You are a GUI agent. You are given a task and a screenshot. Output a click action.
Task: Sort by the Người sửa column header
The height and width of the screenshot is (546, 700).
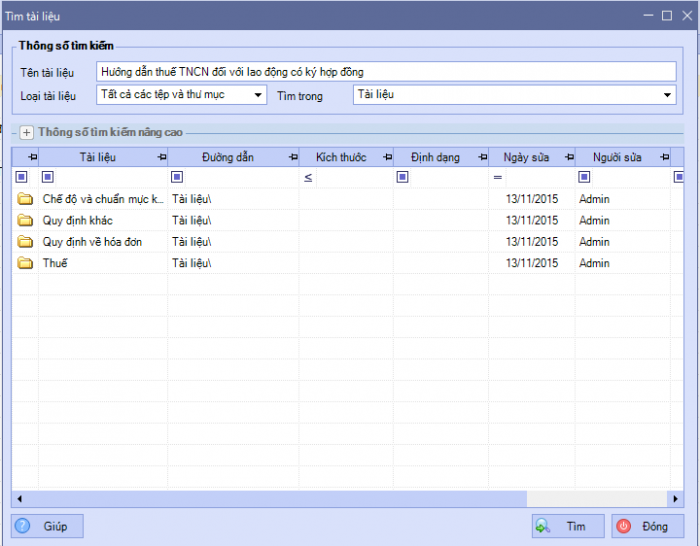coord(616,158)
